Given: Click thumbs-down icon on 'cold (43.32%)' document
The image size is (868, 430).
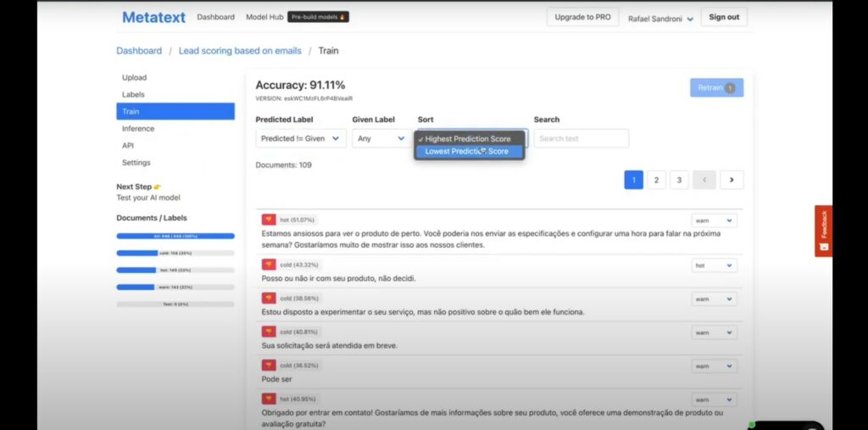Looking at the screenshot, I should click(x=269, y=265).
